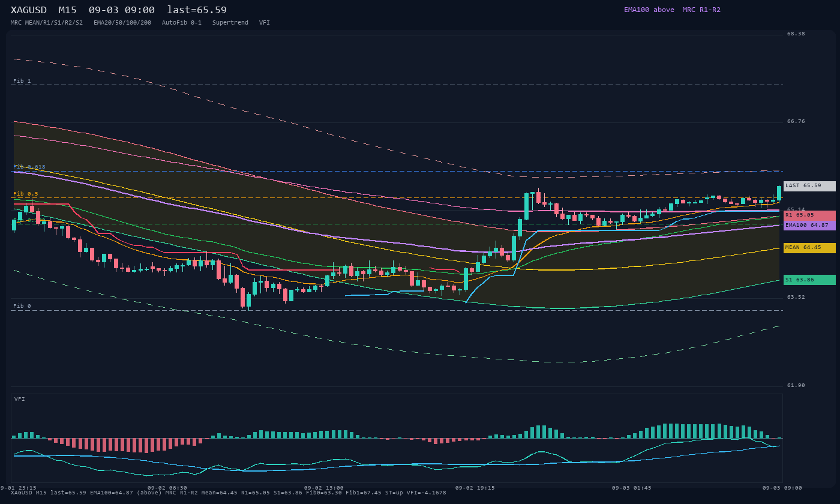Click the 66.76 price axis label

tap(796, 121)
